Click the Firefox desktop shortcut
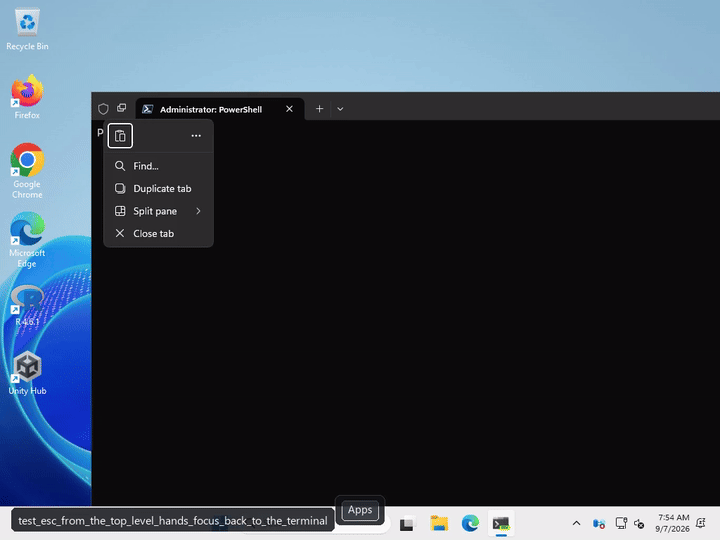720x540 pixels. (27, 97)
